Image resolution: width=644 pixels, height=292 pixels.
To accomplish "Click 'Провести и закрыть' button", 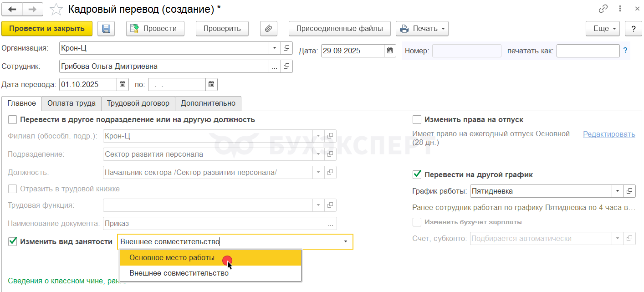I will pos(47,29).
